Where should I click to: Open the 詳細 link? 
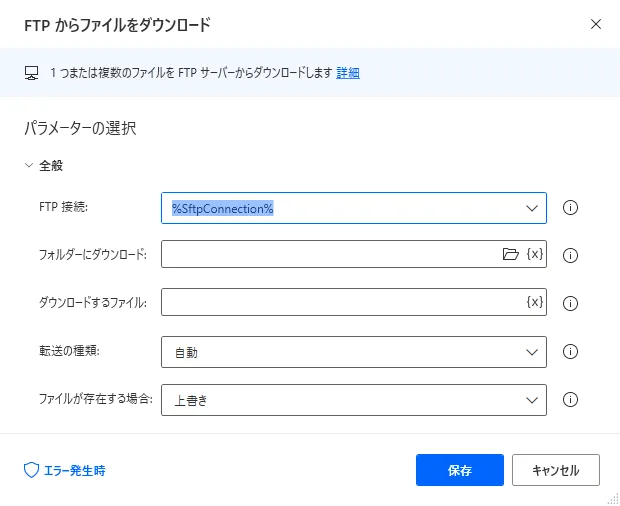(x=347, y=73)
